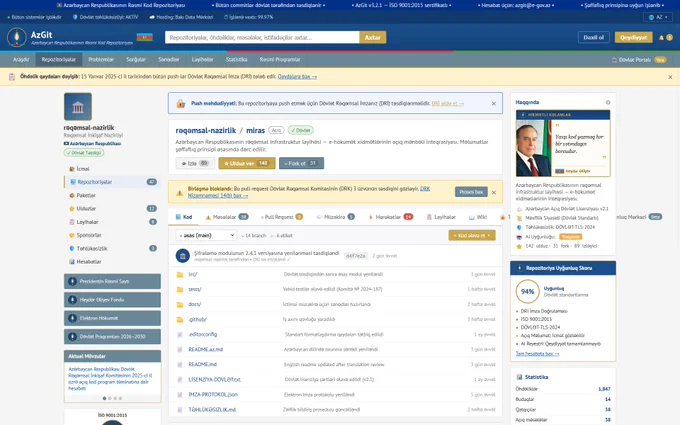
Task: Click the Qeydiyyat button
Action: pos(633,37)
